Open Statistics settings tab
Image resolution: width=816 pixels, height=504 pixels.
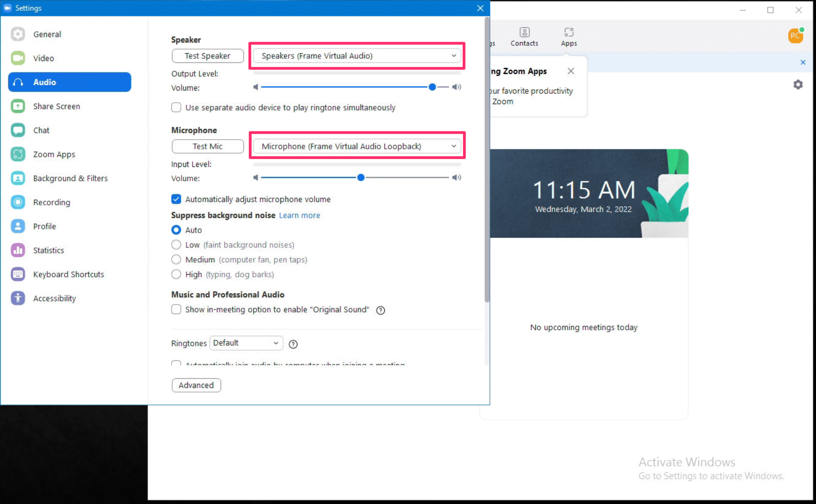click(x=69, y=251)
